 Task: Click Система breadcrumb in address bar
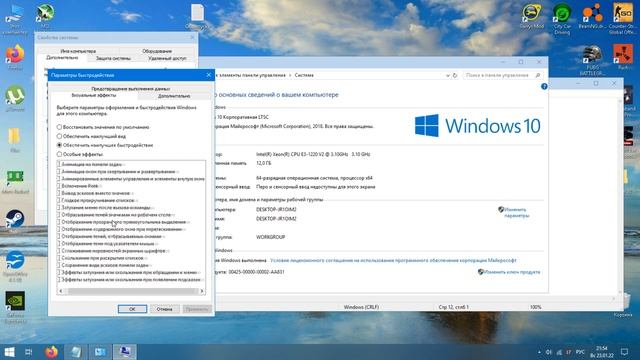tap(304, 76)
